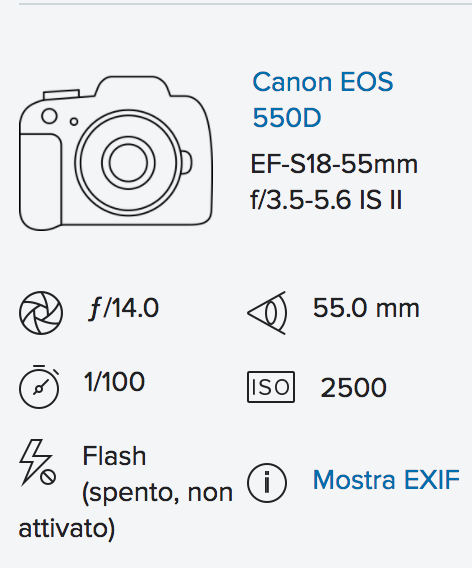472x568 pixels.
Task: Select the 1/100 exposure time value
Action: click(114, 382)
